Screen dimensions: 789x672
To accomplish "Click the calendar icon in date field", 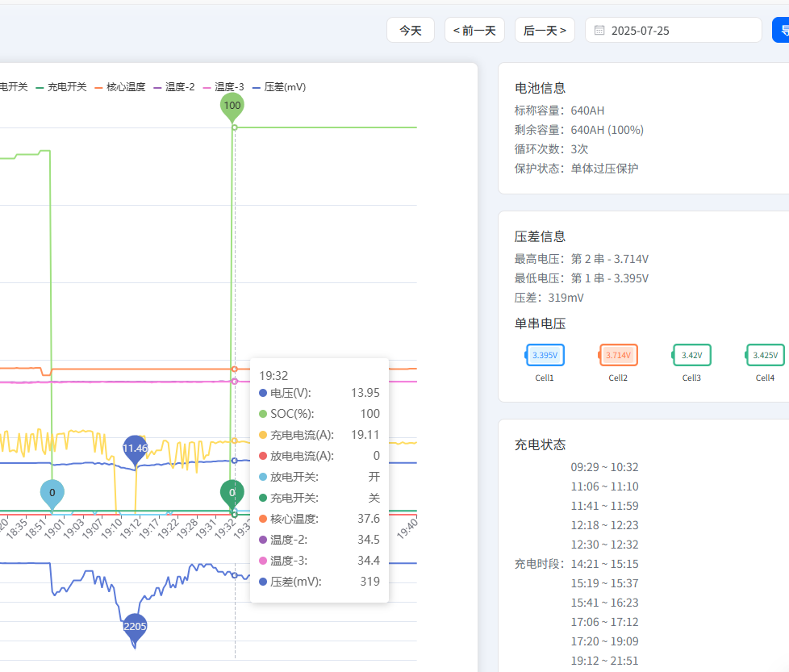I will [599, 30].
